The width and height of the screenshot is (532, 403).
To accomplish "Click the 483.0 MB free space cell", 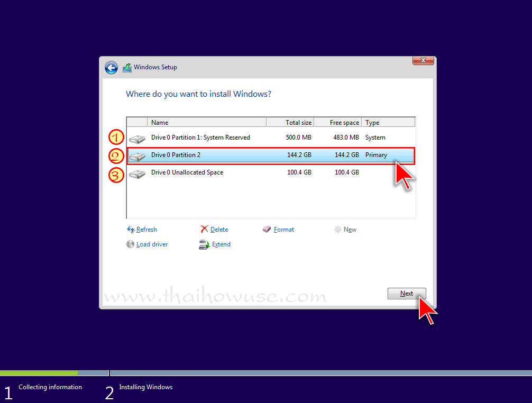I will pyautogui.click(x=346, y=138).
